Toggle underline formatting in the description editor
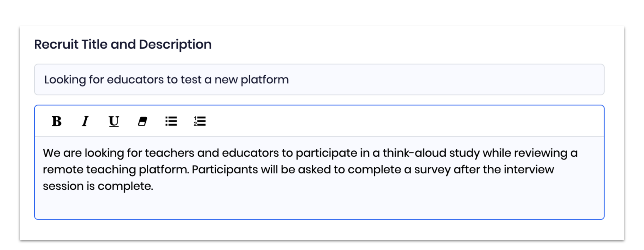 point(114,121)
